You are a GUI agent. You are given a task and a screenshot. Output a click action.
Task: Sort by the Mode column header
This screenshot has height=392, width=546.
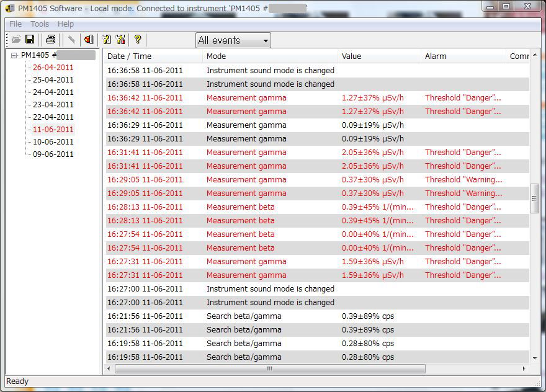click(271, 56)
